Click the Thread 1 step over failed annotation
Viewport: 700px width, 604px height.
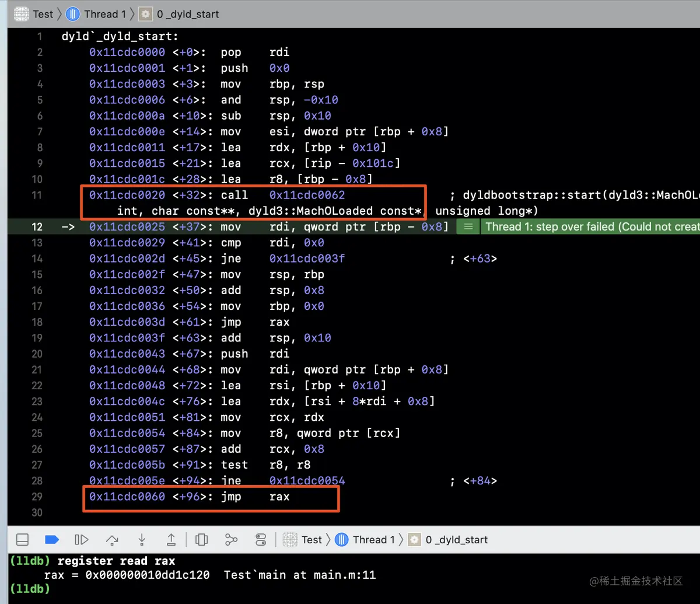tap(591, 226)
